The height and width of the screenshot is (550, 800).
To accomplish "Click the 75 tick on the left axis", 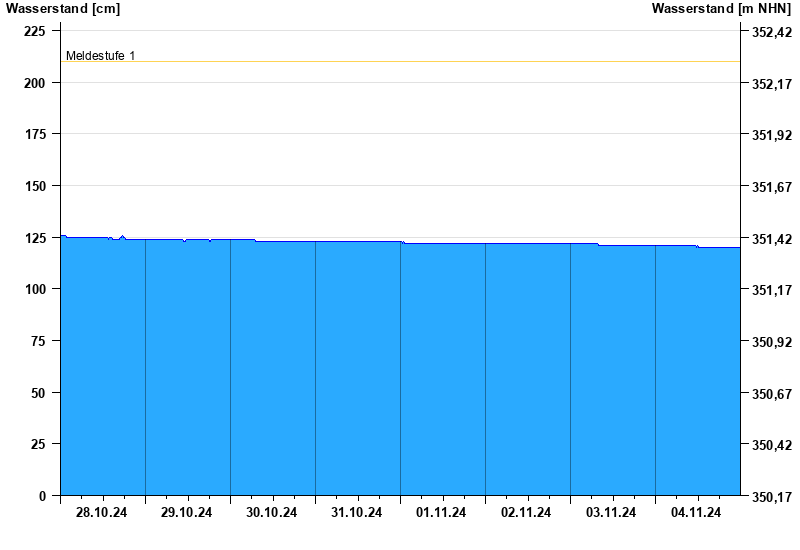I will [x=39, y=341].
